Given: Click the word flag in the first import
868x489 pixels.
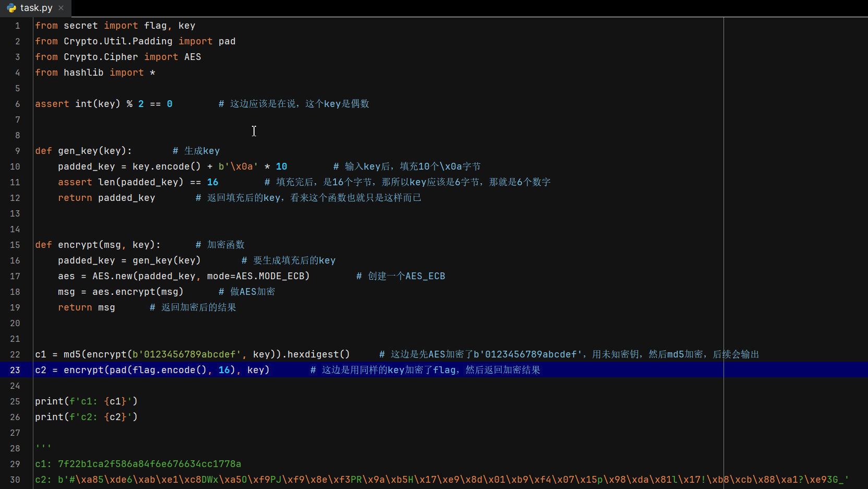Looking at the screenshot, I should [x=155, y=25].
